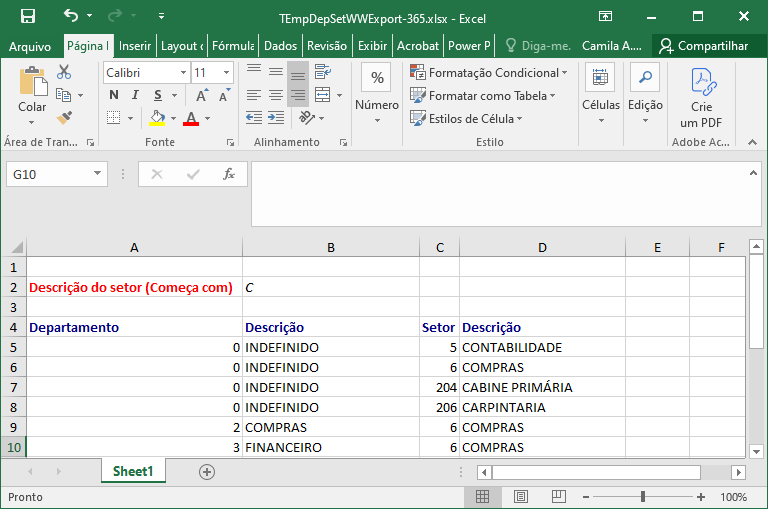
Task: Switch to the Dados tab
Action: click(x=280, y=46)
